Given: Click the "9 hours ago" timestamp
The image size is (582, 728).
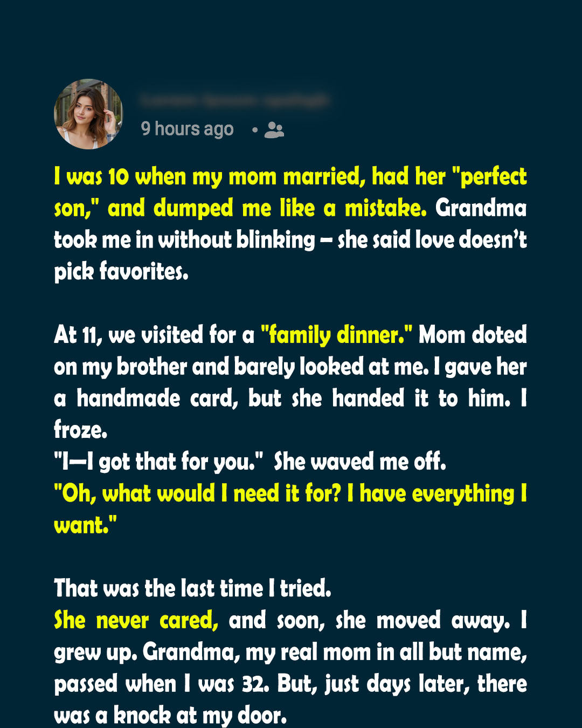Looking at the screenshot, I should 187,129.
